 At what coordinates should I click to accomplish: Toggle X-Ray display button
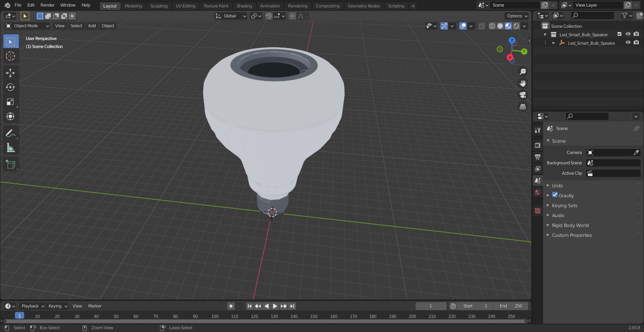[481, 26]
